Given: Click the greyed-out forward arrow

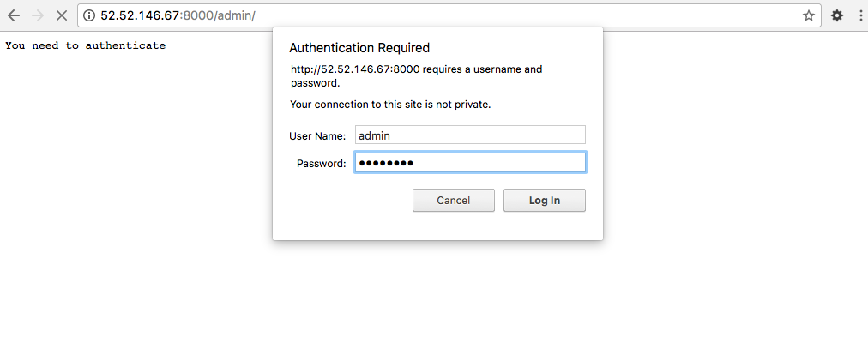Looking at the screenshot, I should [x=38, y=15].
